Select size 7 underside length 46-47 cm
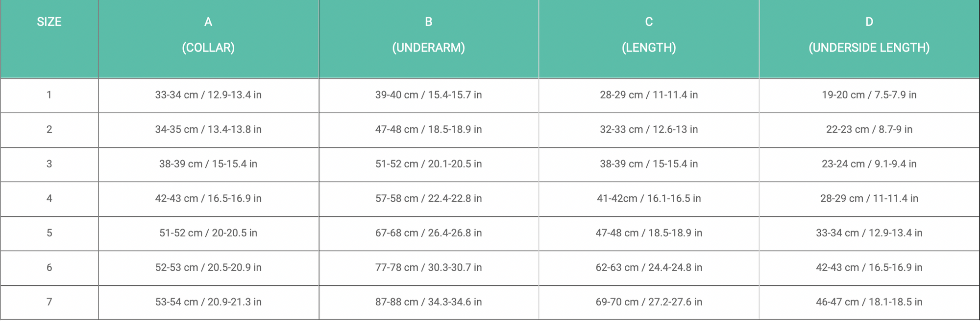This screenshot has height=321, width=980. click(x=869, y=302)
